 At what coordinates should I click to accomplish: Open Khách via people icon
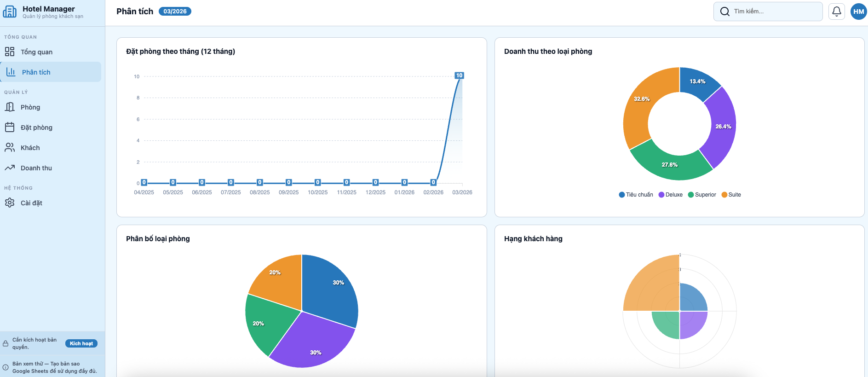click(x=10, y=147)
